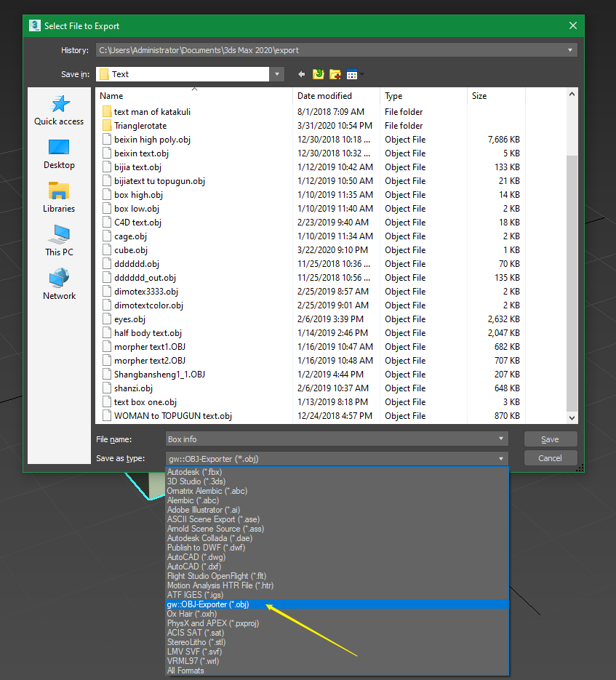The width and height of the screenshot is (616, 680).
Task: Select file WOMAN to TOPUGUN text.obj
Action: 172,416
